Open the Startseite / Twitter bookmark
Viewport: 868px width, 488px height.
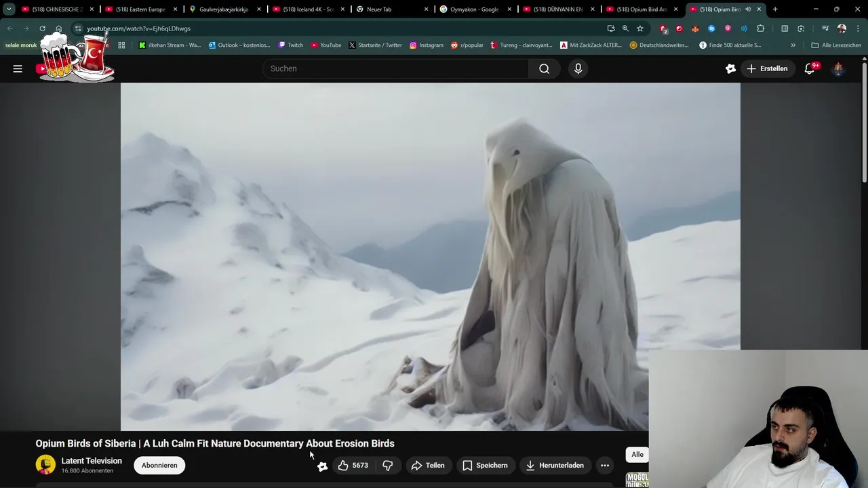(x=375, y=45)
